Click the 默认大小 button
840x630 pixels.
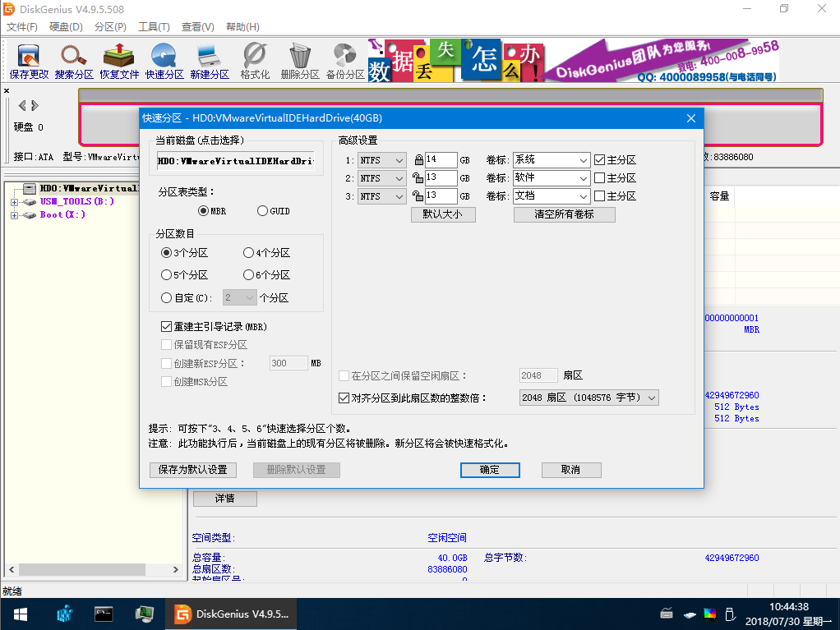coord(443,214)
